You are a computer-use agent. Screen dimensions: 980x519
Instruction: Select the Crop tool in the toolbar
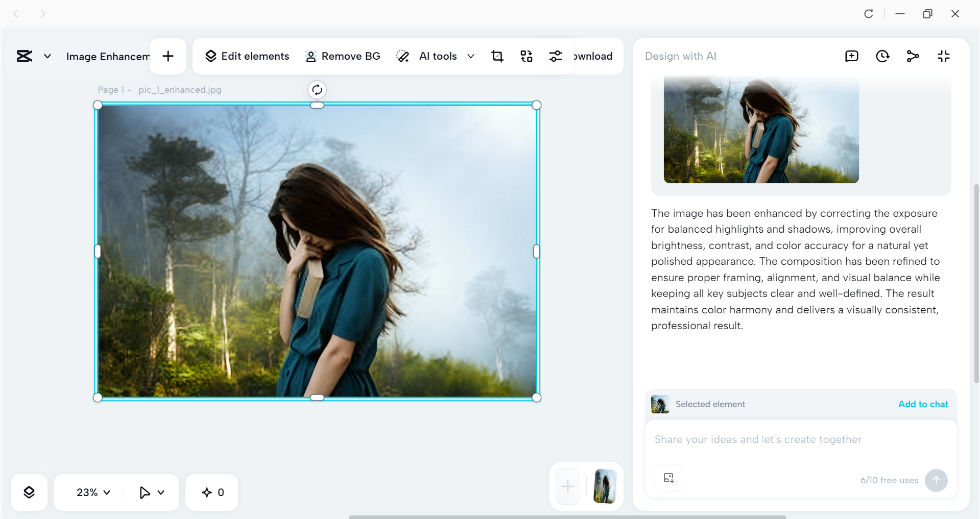(x=497, y=56)
